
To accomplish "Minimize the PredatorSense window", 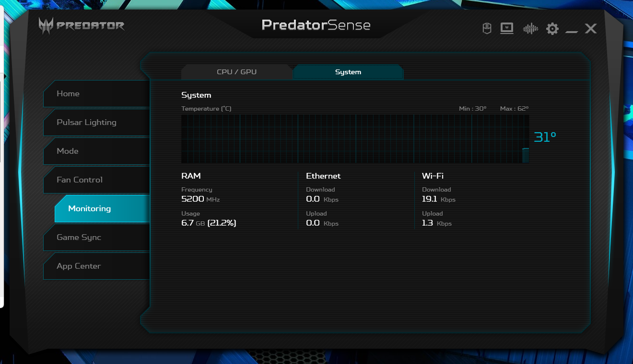I will [572, 32].
